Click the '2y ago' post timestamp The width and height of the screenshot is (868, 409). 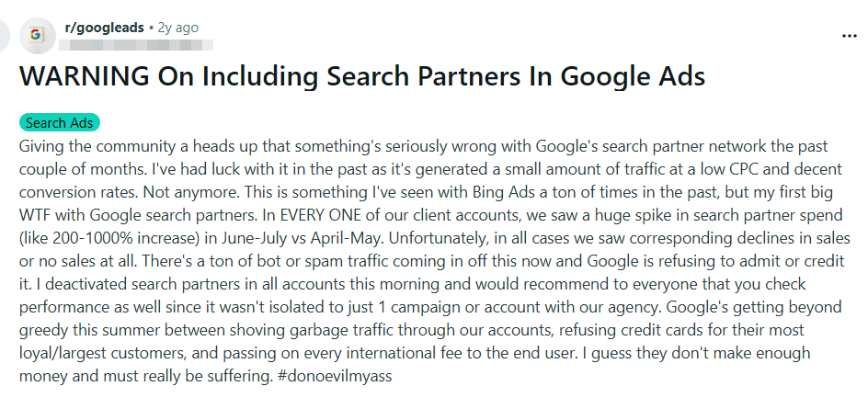(x=177, y=28)
